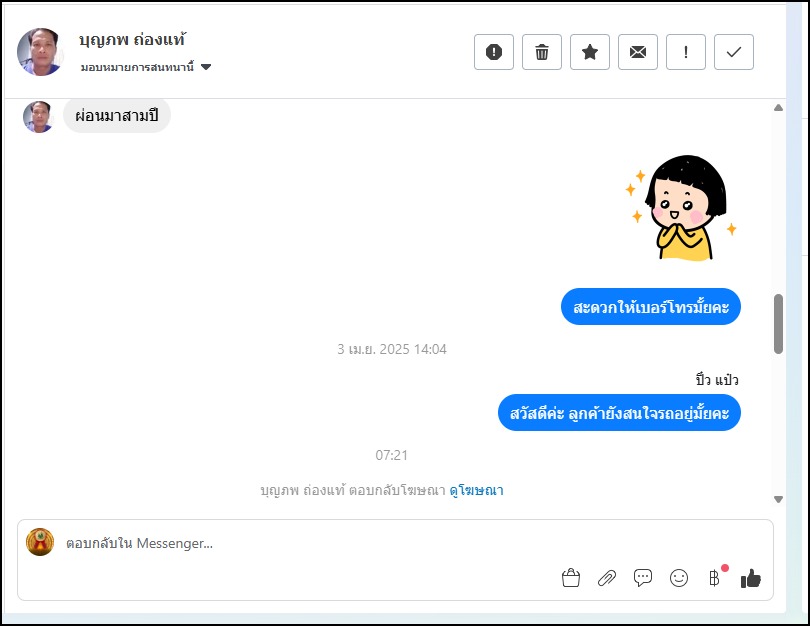Click the customer name บุญภพ ถ่องแท้ in header

[132, 40]
